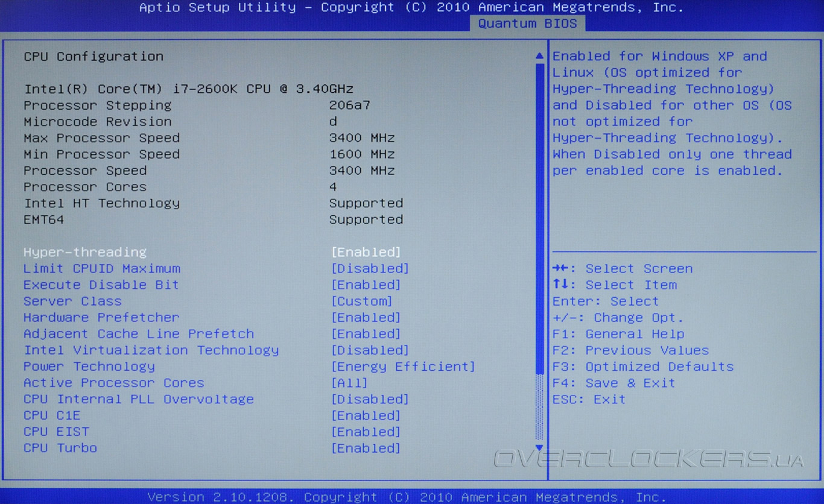The height and width of the screenshot is (504, 824).
Task: Open the Limit CPUID Maximum [Disabled] value
Action: (370, 268)
